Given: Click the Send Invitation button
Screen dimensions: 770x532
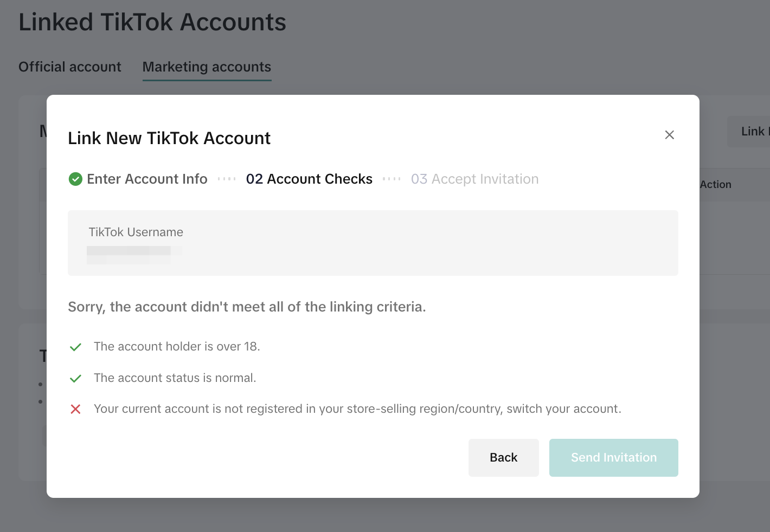Looking at the screenshot, I should click(613, 458).
